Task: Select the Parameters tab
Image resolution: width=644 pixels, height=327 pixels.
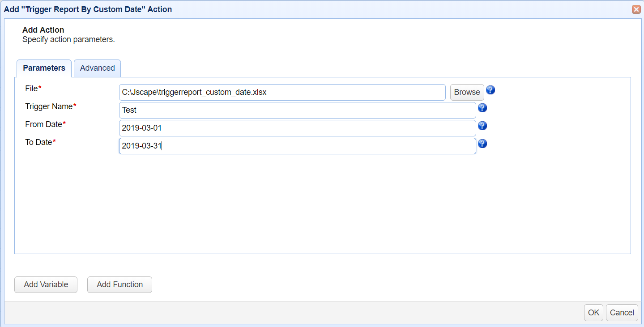Action: (x=44, y=68)
